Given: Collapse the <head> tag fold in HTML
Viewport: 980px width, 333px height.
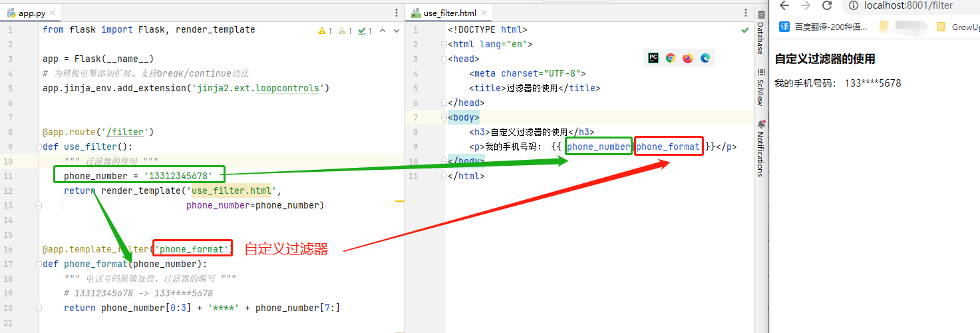Looking at the screenshot, I should click(444, 59).
